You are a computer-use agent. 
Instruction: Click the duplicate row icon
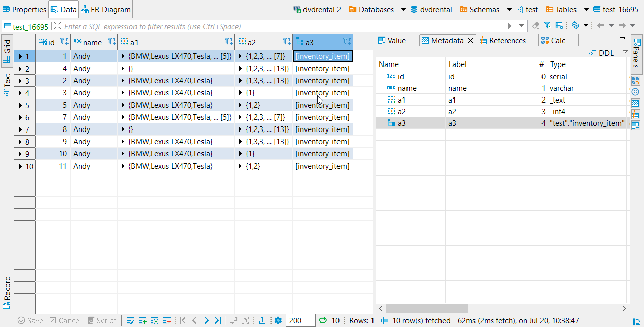(155, 320)
